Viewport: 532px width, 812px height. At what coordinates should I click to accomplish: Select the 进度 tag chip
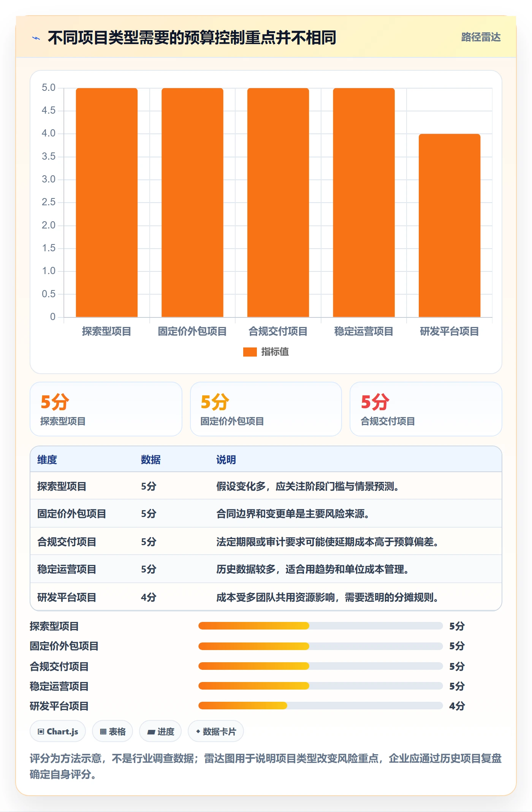tap(160, 731)
